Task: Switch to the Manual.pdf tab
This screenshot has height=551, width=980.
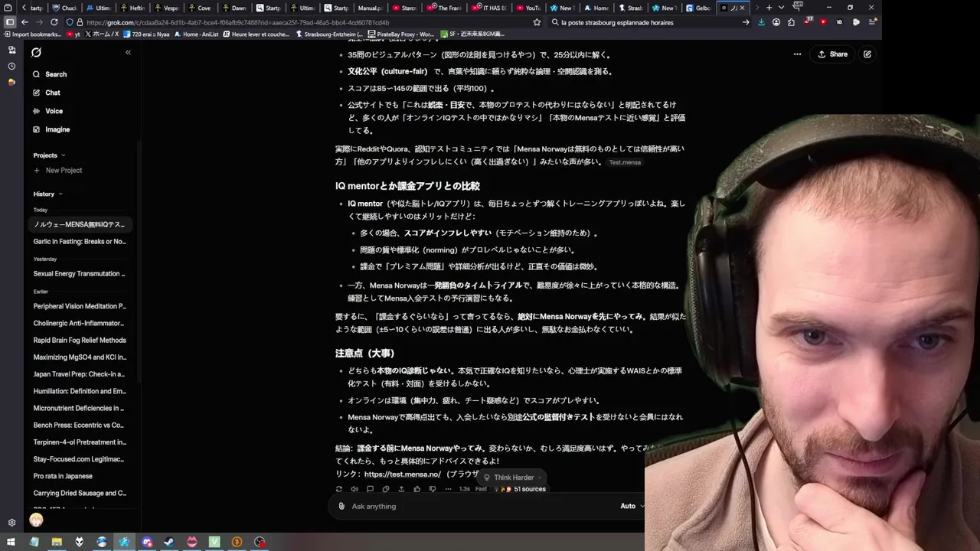Action: 370,8
